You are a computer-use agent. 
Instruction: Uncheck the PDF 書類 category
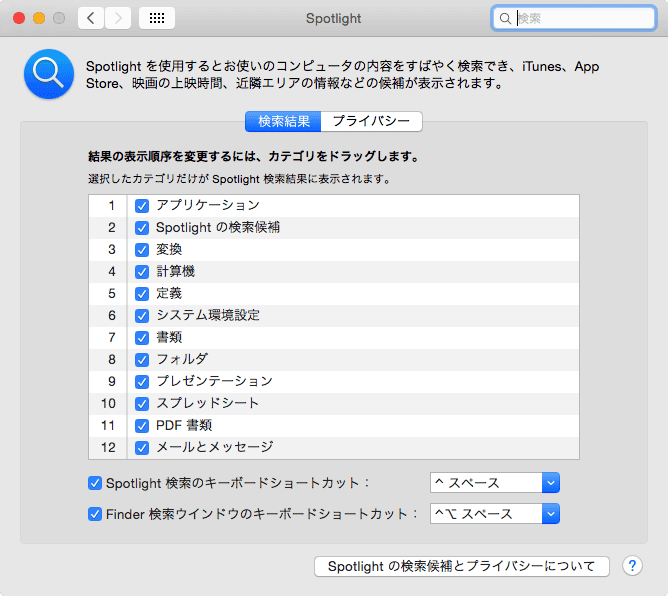point(142,426)
